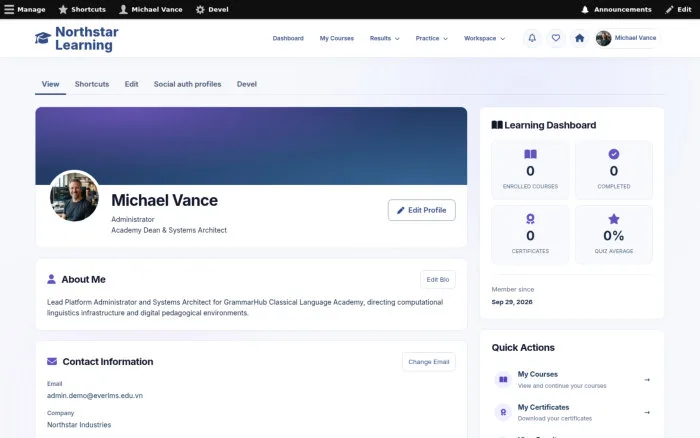Image resolution: width=700 pixels, height=438 pixels.
Task: Click the Edit pencil in admin toolbar
Action: tap(669, 9)
